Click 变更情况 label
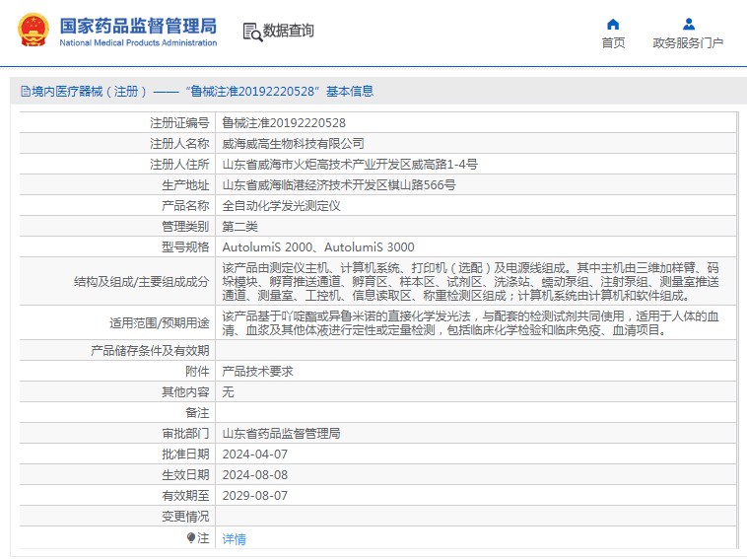Image resolution: width=747 pixels, height=560 pixels. click(x=185, y=517)
